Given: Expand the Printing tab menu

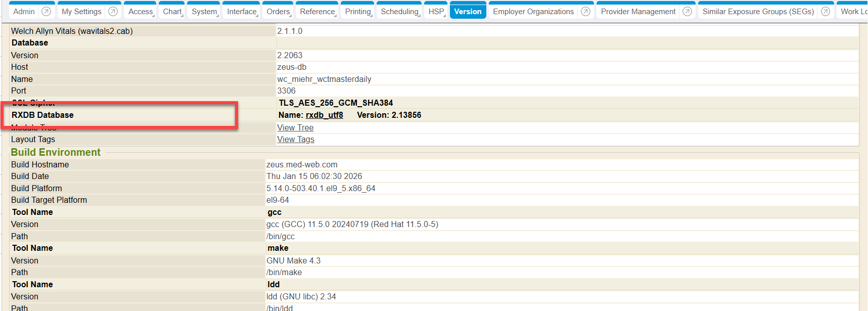Looking at the screenshot, I should pyautogui.click(x=358, y=12).
